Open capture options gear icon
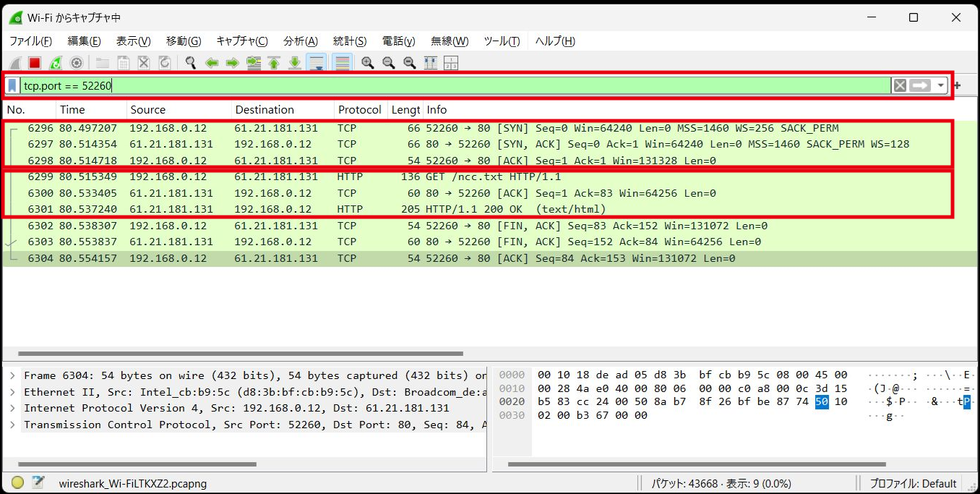 (76, 63)
